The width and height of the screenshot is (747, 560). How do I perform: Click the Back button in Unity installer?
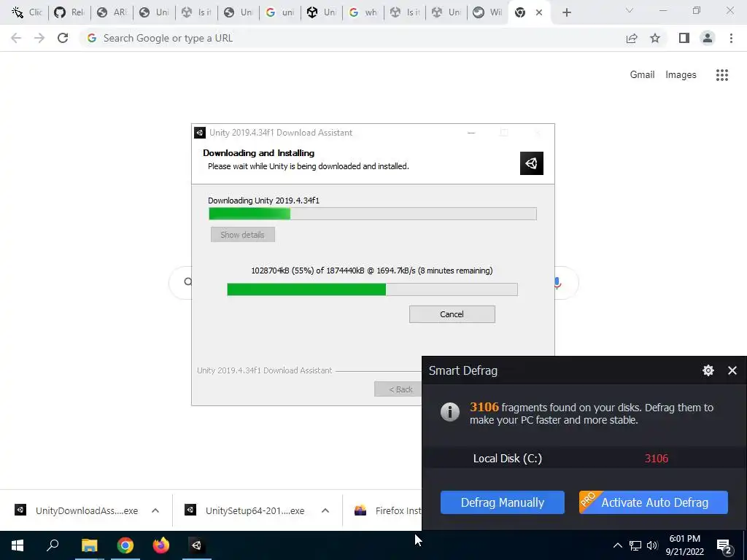(399, 389)
